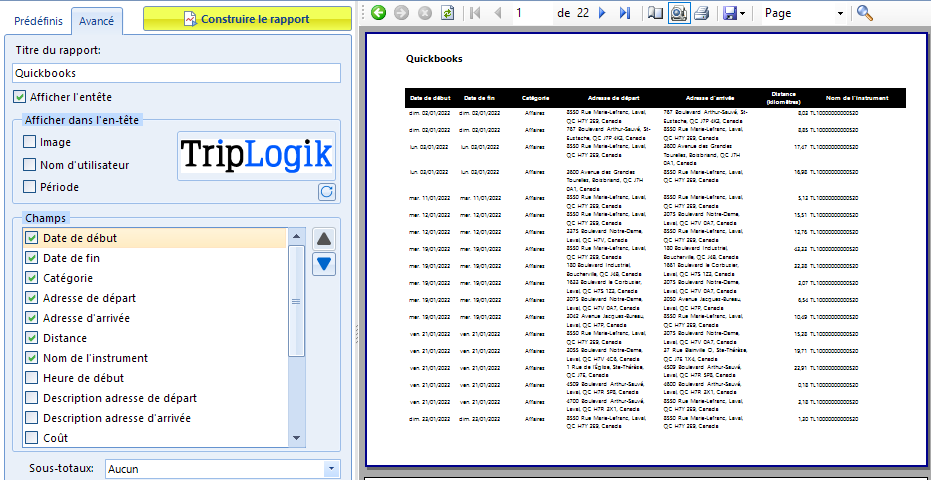Click the magnifier search icon
Screen dimensions: 931x480
pyautogui.click(x=864, y=13)
